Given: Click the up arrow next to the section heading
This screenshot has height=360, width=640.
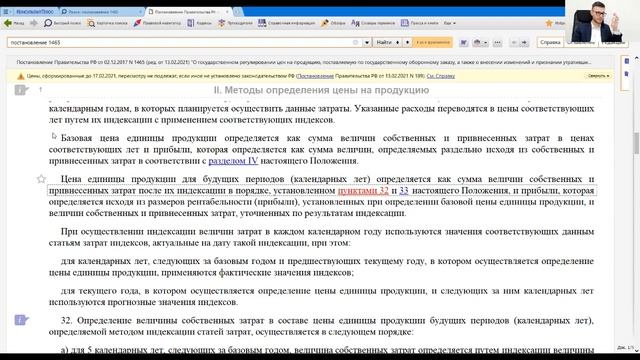Looking at the screenshot, I should click(x=40, y=90).
